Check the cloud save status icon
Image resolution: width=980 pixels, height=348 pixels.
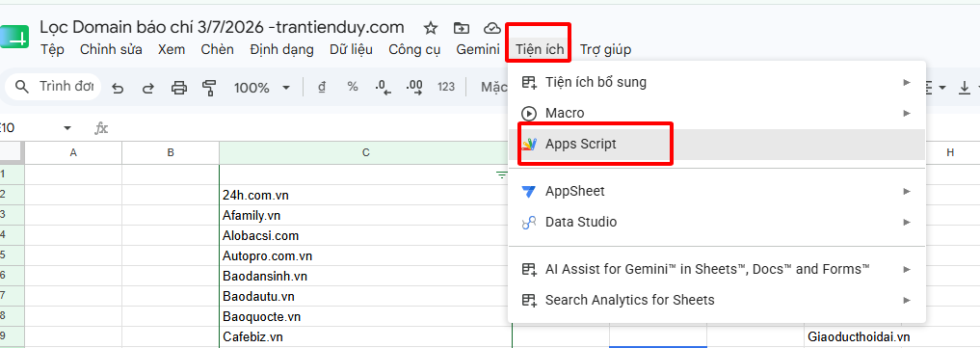492,28
